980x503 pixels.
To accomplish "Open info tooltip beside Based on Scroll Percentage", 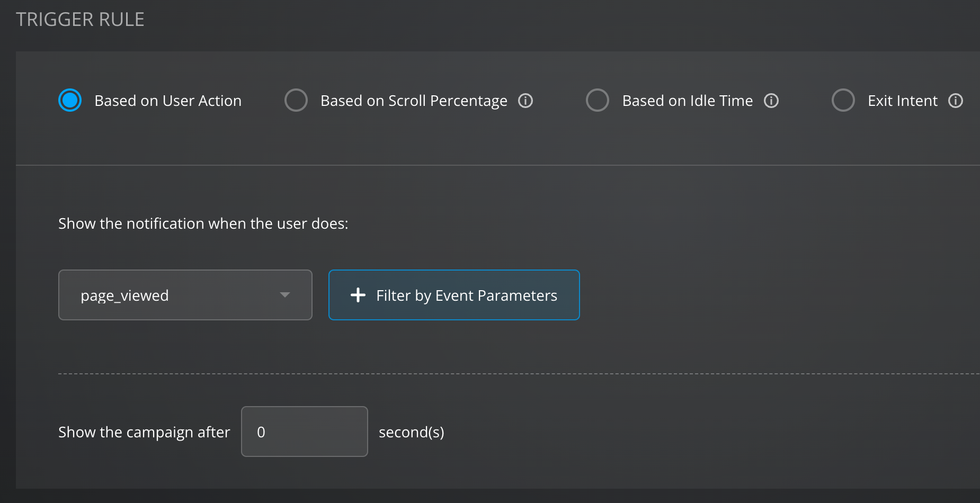I will 525,101.
